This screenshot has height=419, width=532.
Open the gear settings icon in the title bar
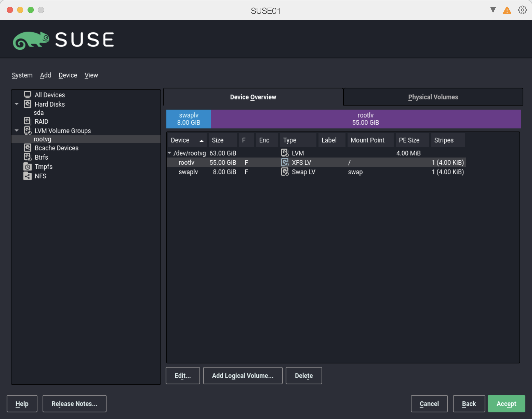(522, 10)
